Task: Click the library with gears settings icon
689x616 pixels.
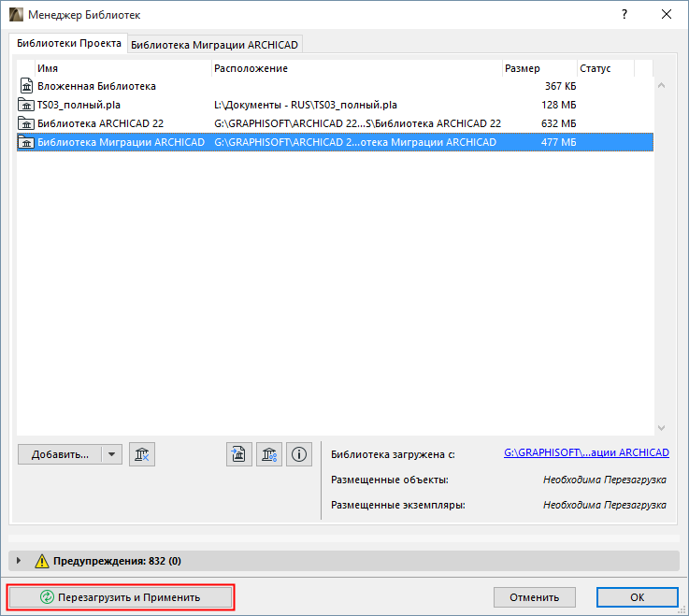Action: click(x=269, y=454)
